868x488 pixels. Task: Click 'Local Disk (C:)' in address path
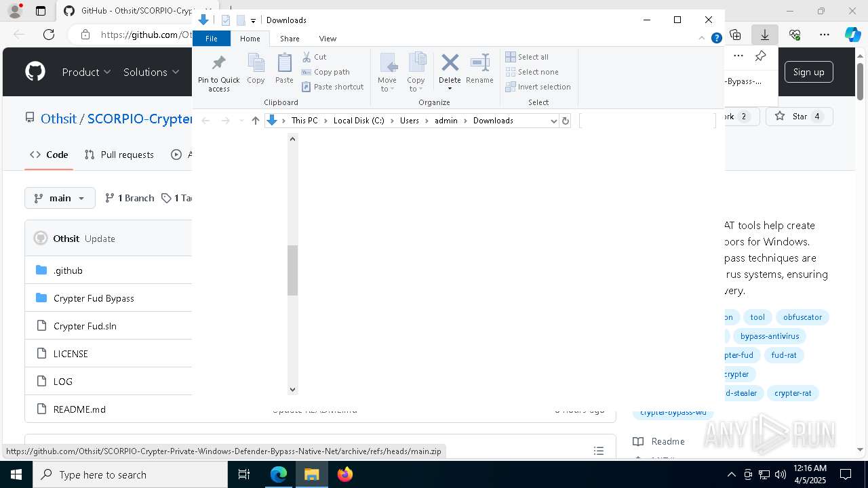tap(359, 121)
